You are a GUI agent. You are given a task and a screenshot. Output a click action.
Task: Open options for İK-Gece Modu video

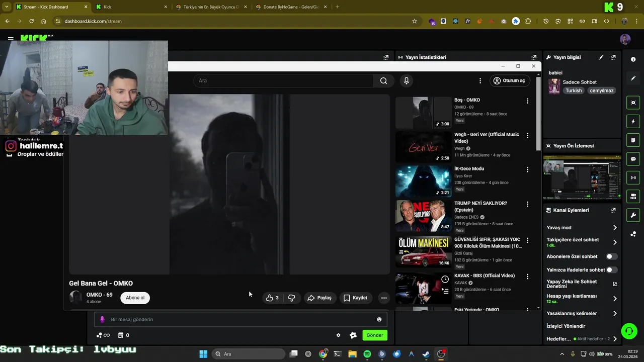coord(527,170)
